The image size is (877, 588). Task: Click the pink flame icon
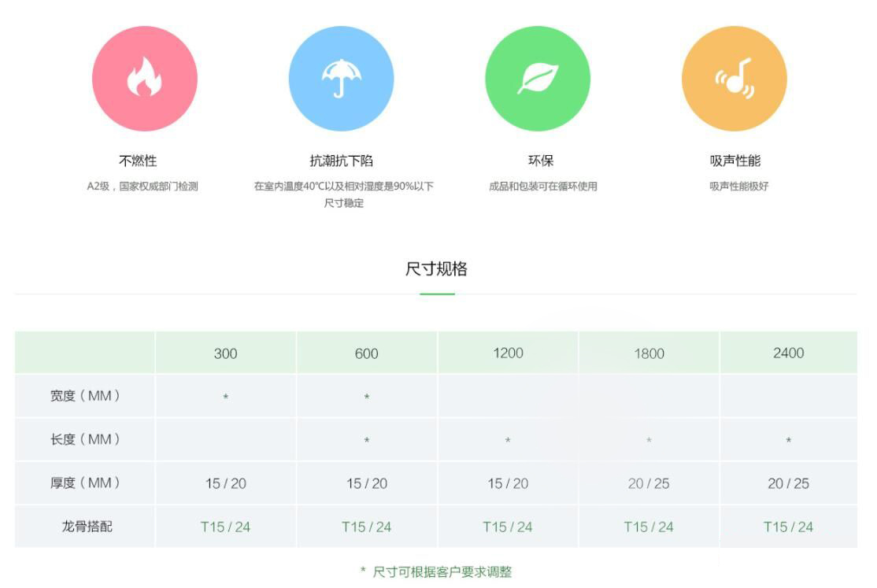tap(144, 79)
